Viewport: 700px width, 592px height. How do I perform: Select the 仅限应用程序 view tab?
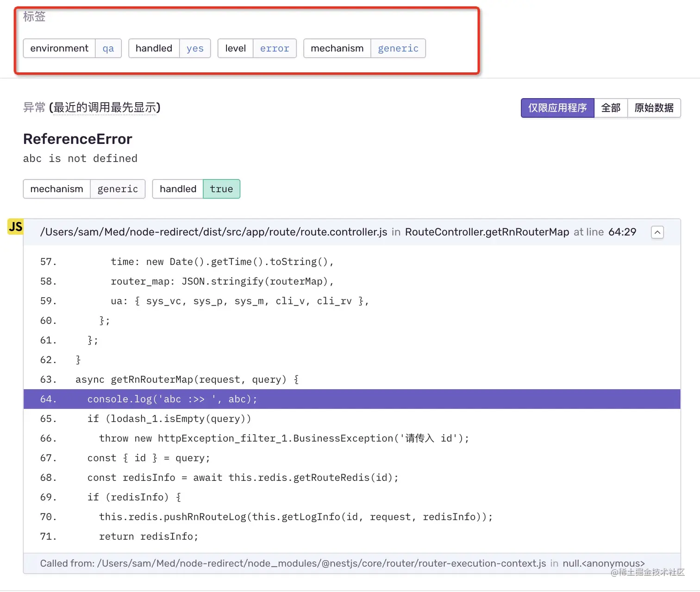(x=557, y=108)
